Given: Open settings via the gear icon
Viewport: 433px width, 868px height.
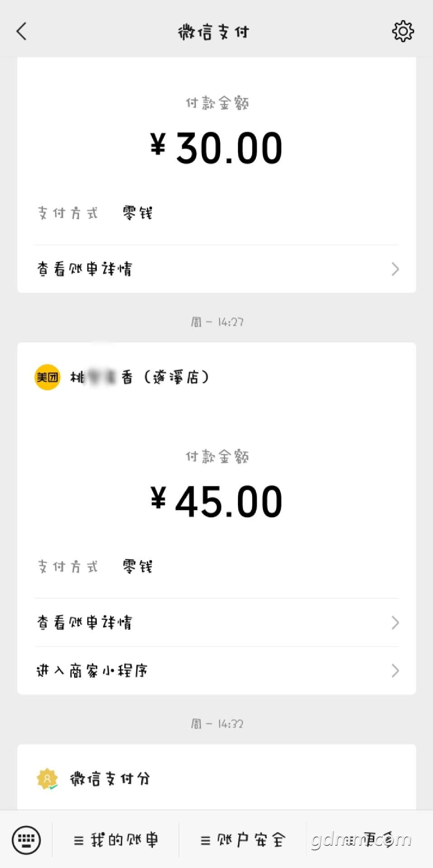Looking at the screenshot, I should click(x=403, y=31).
